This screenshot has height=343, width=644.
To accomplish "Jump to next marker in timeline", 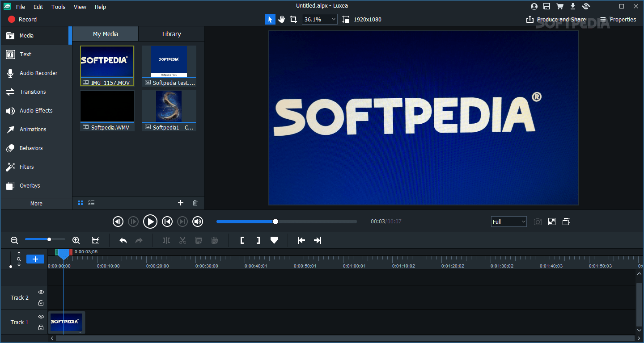I will click(x=318, y=240).
